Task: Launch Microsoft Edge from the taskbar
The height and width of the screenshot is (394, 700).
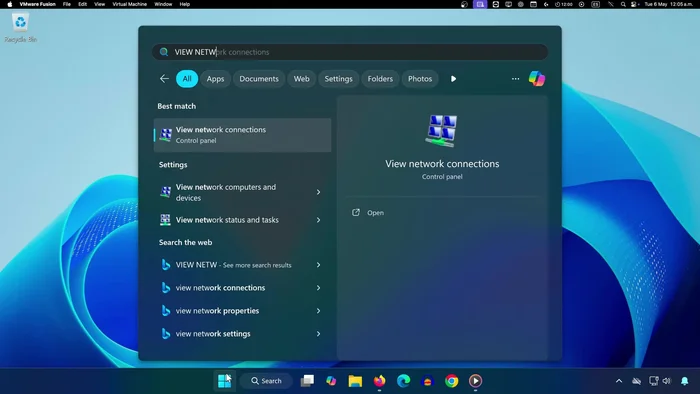Action: click(x=404, y=381)
